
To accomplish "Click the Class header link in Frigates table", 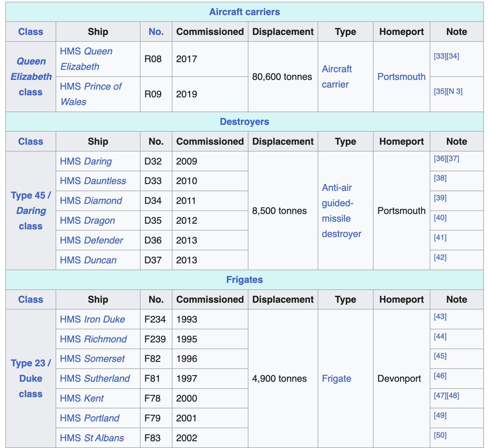I will 30,299.
